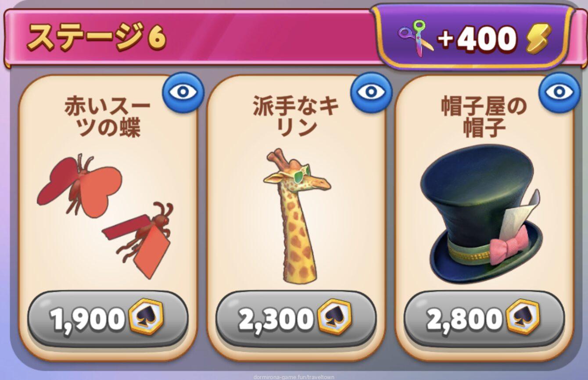Click the 1,900 price button

108,318
